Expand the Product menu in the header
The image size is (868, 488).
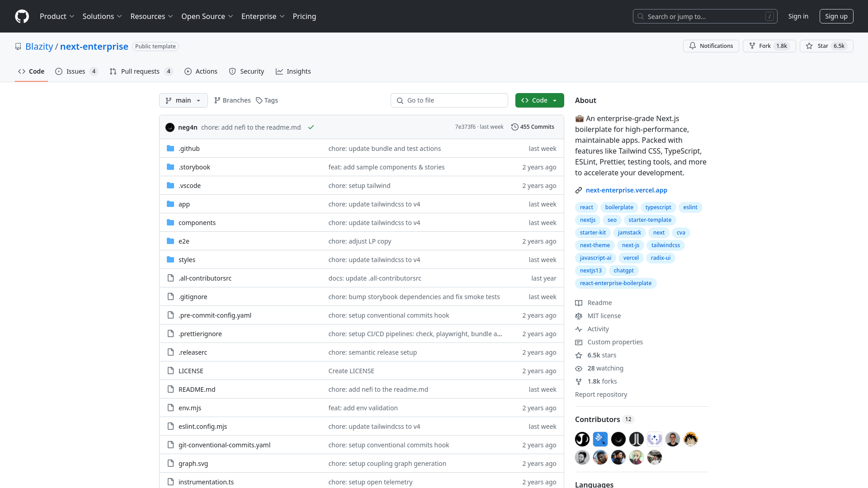coord(57,16)
